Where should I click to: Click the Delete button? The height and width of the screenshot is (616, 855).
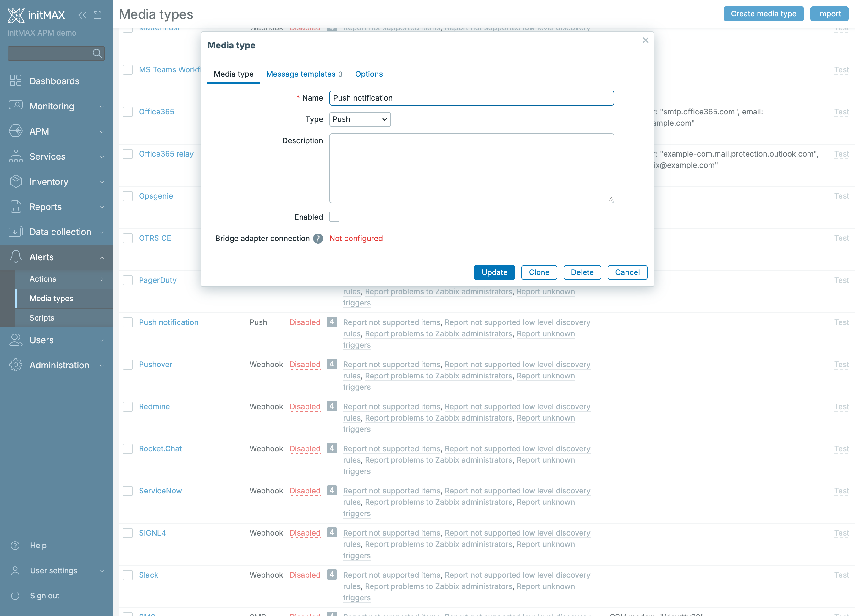(x=582, y=272)
